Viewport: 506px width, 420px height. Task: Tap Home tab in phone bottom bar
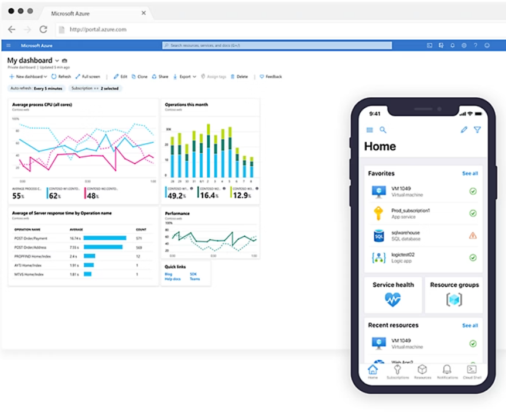click(x=372, y=371)
